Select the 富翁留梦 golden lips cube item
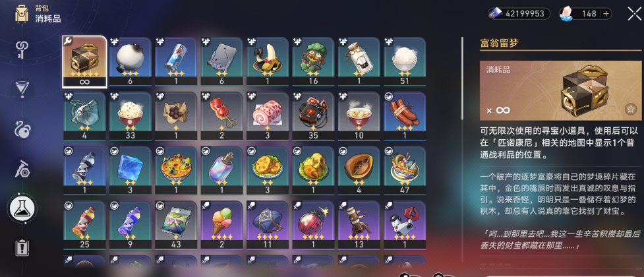The width and height of the screenshot is (644, 277). [84, 61]
